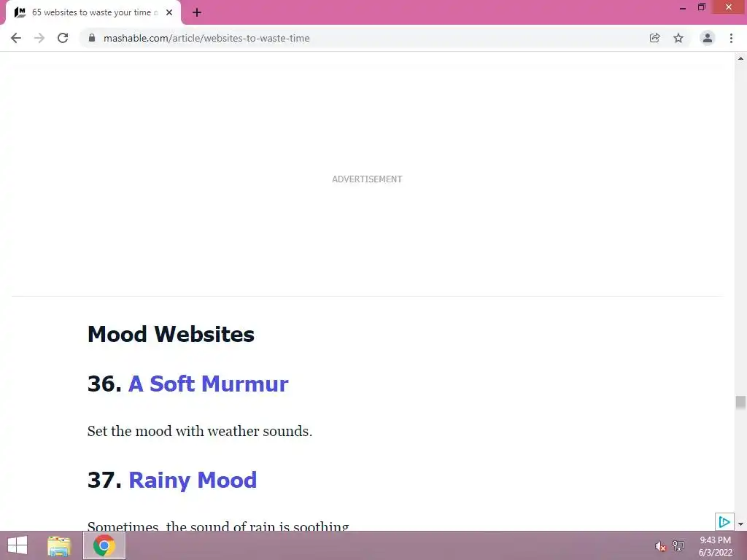Open the Windows Start menu
This screenshot has height=560, width=747.
click(18, 545)
